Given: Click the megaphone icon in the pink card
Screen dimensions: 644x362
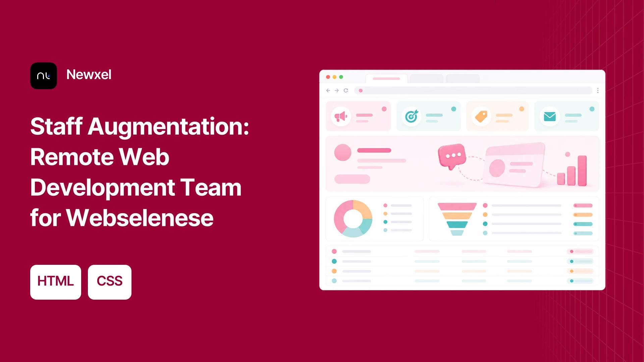Looking at the screenshot, I should 341,116.
